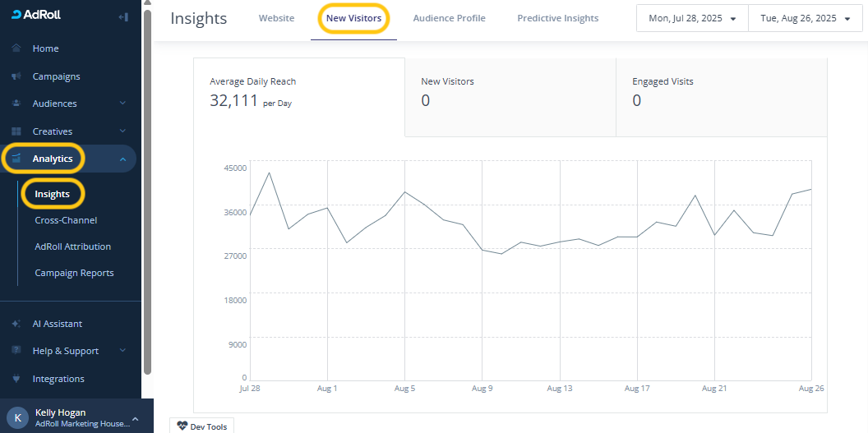Click the Creatives grid icon

click(16, 131)
